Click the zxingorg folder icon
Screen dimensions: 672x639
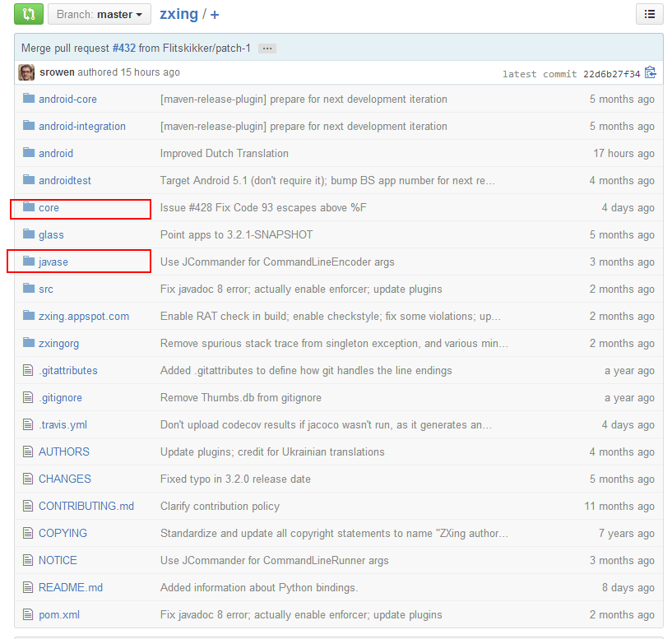coord(29,342)
